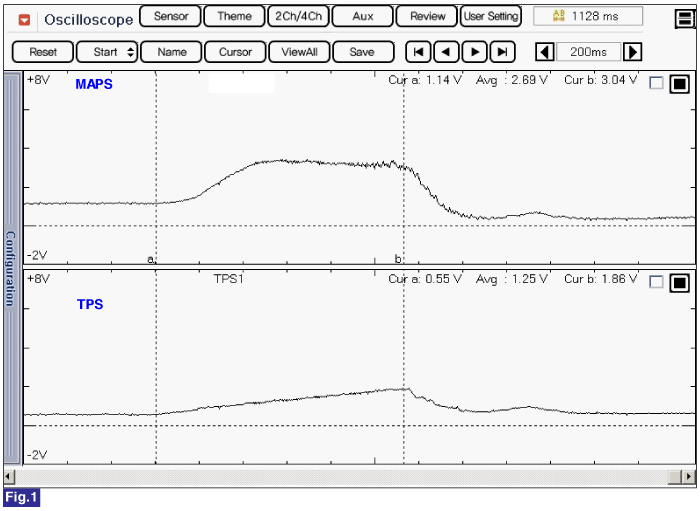
Task: Click the TPS1 channel label
Action: pyautogui.click(x=228, y=279)
